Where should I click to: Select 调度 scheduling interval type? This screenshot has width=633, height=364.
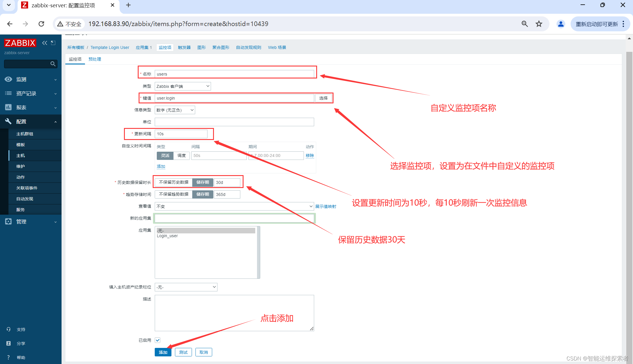[181, 155]
